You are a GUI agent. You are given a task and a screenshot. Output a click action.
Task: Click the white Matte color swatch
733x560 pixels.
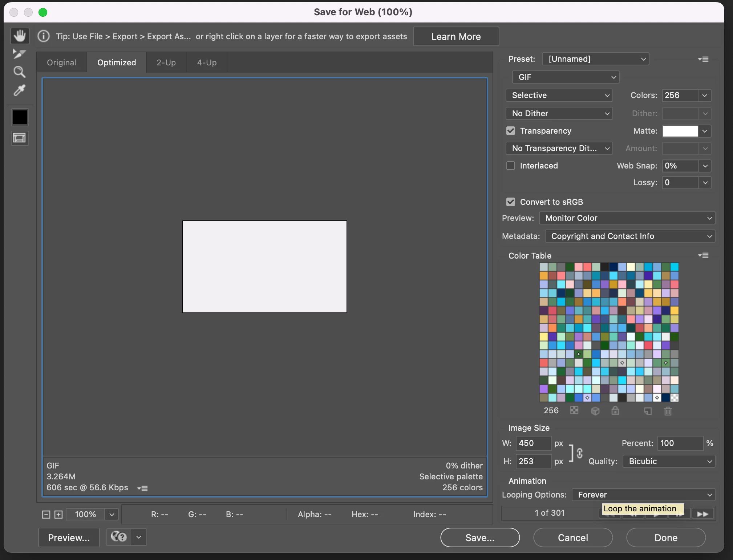[680, 131]
